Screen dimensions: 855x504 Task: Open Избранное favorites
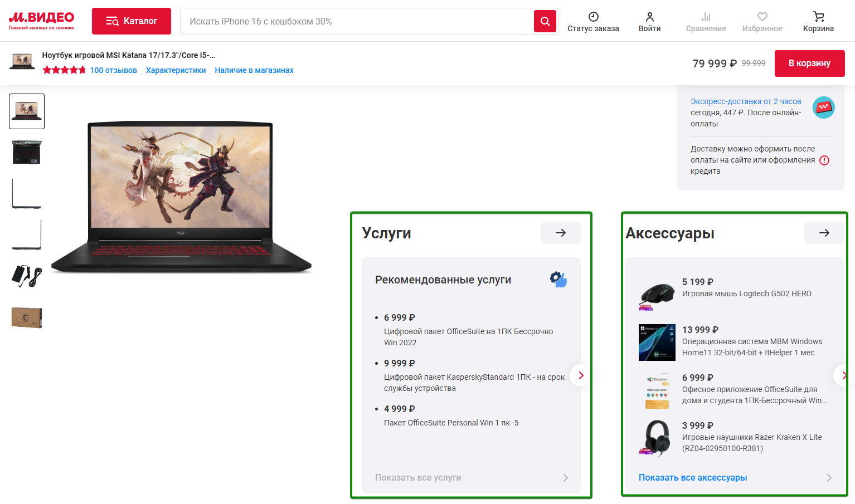[x=762, y=22]
